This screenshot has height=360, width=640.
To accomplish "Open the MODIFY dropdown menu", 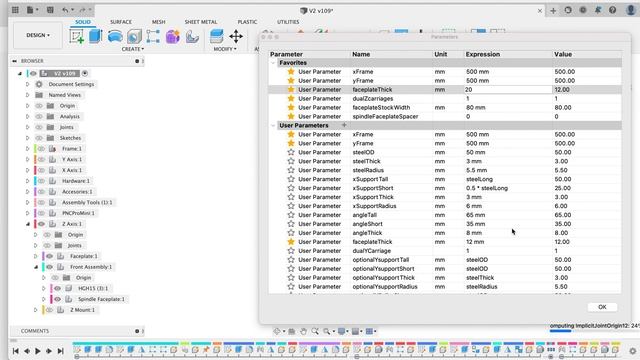I will (x=225, y=49).
